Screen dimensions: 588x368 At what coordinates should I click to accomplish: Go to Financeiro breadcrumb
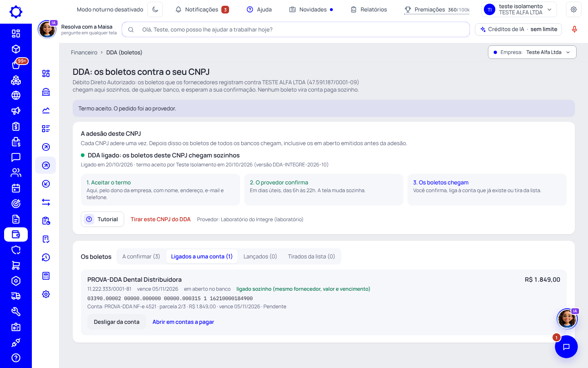84,52
